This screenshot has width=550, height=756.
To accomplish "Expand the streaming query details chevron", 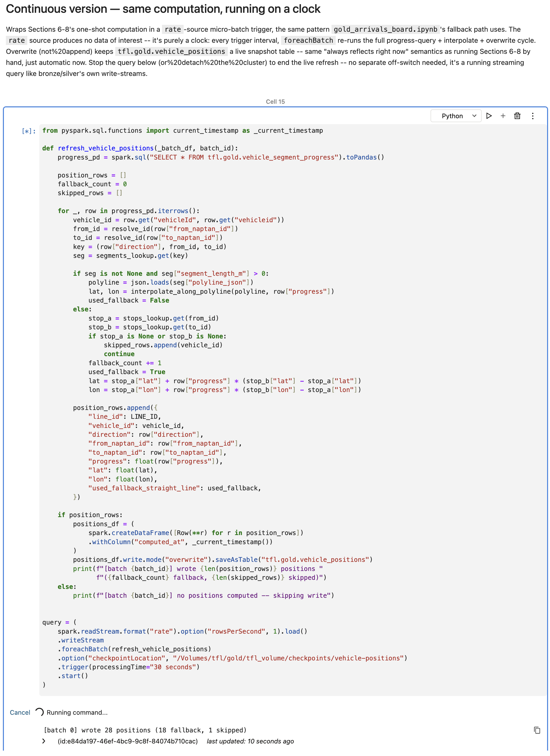I will click(44, 741).
